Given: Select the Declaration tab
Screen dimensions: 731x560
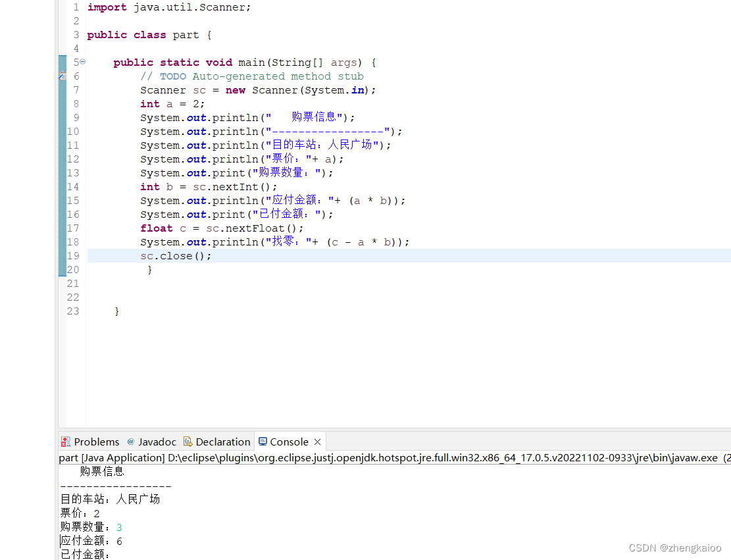Looking at the screenshot, I should 224,442.
